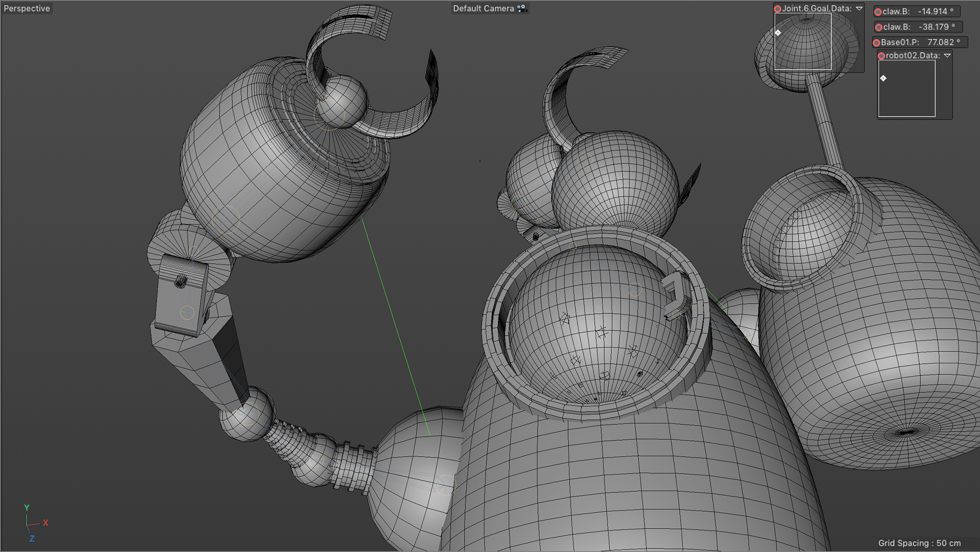The width and height of the screenshot is (980, 552).
Task: Click the Perspective view label
Action: pyautogui.click(x=27, y=8)
